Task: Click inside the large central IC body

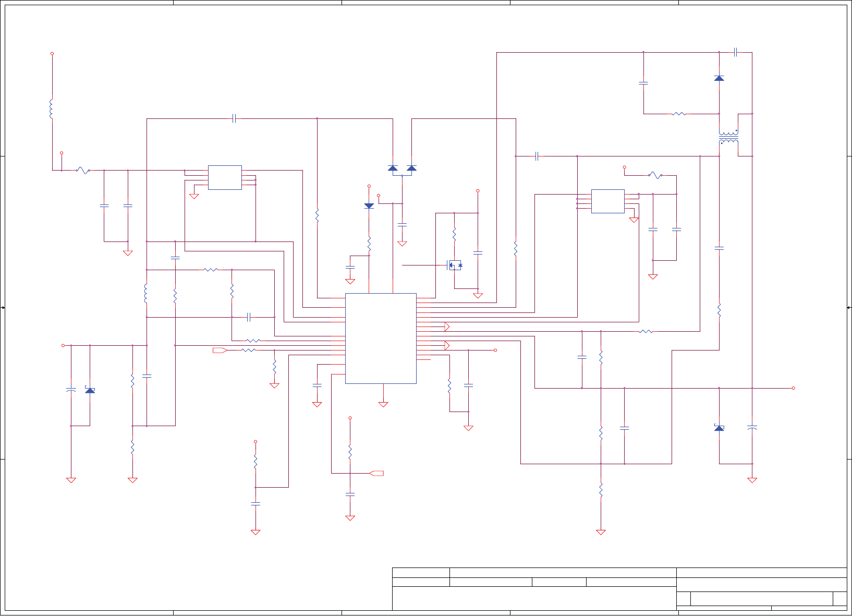Action: [381, 338]
